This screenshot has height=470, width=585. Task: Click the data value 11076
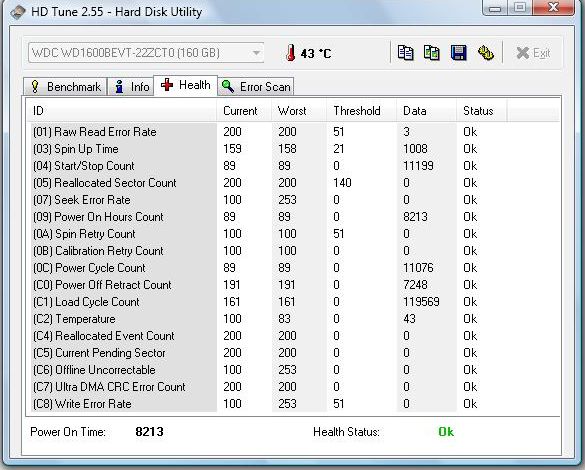418,268
